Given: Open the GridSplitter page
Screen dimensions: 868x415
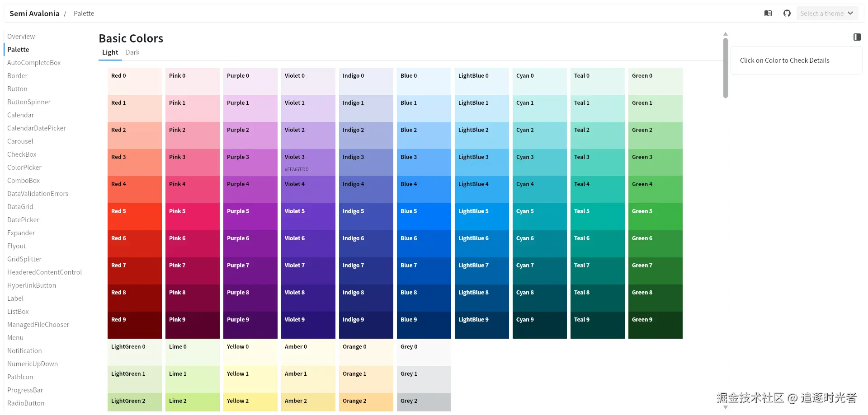Looking at the screenshot, I should tap(24, 259).
